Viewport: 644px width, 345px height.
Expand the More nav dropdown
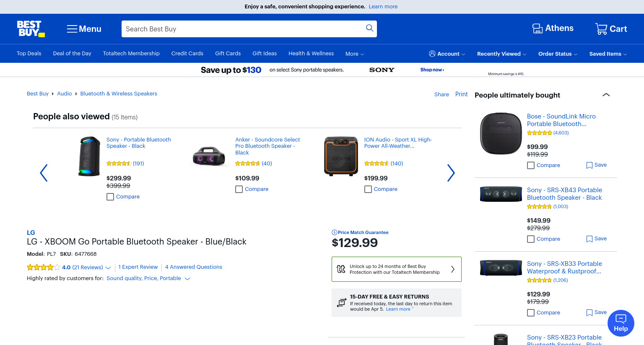pos(355,54)
